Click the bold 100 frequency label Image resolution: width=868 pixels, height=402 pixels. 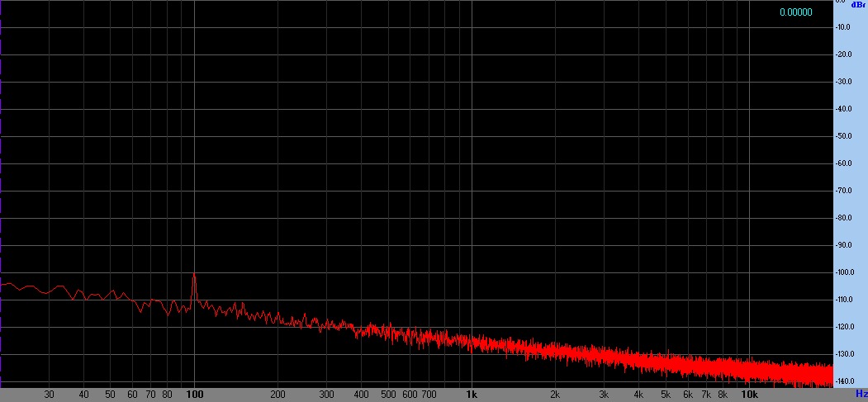click(194, 395)
